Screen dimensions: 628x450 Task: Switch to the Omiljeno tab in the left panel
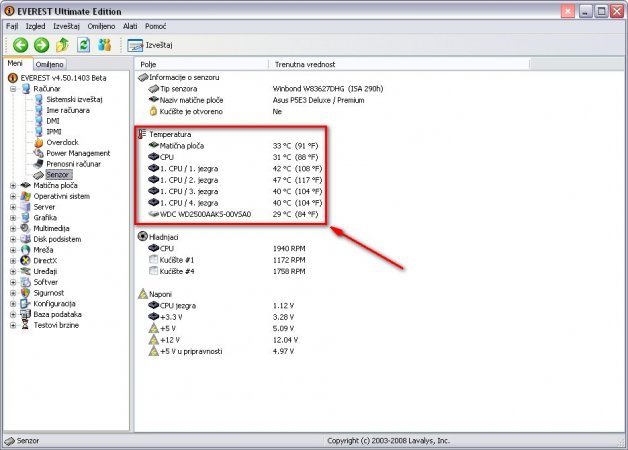click(49, 64)
